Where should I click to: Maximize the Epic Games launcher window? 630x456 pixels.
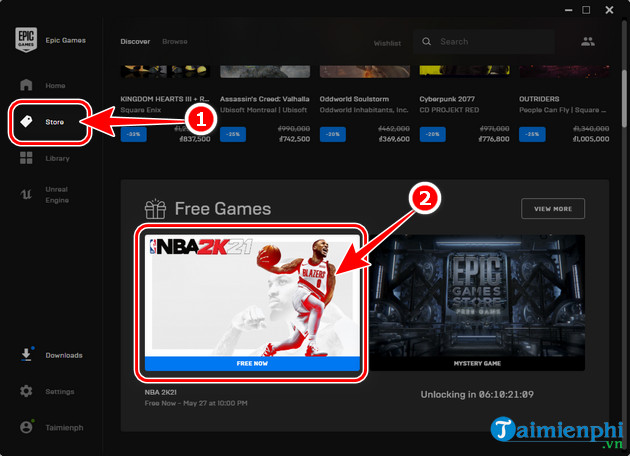586,10
